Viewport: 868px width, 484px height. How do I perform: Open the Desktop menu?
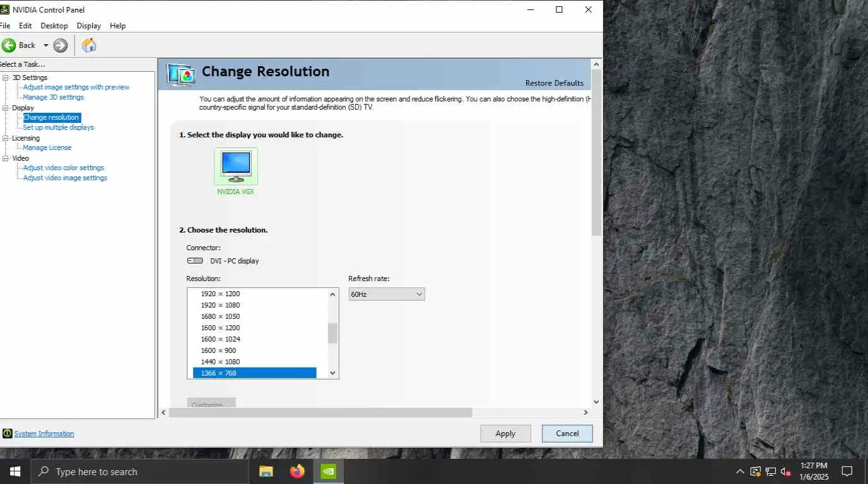[54, 26]
